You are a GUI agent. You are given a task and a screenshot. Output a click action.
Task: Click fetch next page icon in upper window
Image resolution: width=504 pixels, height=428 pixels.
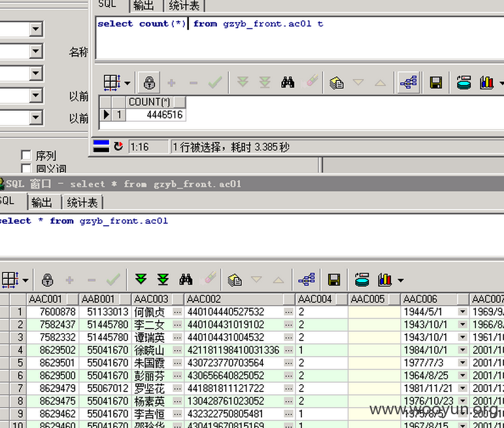243,82
